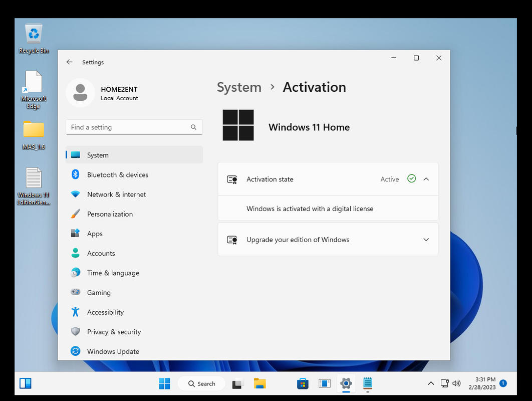Open Microsoft Store from taskbar
Image resolution: width=532 pixels, height=401 pixels.
pyautogui.click(x=303, y=383)
